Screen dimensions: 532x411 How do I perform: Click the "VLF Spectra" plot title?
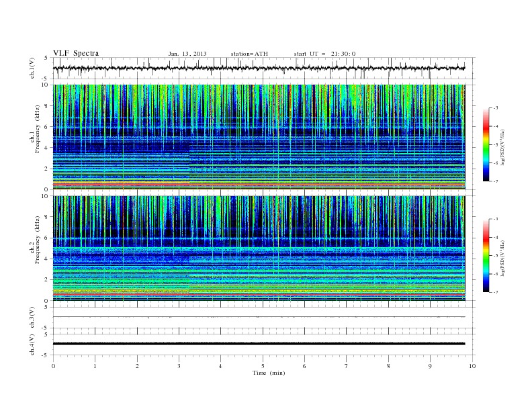[76, 53]
